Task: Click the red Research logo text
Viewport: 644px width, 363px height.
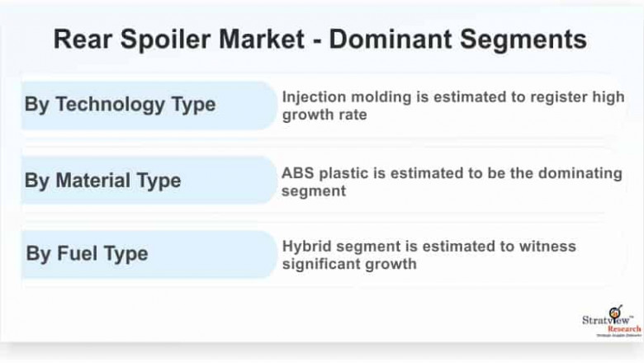Action: (623, 329)
